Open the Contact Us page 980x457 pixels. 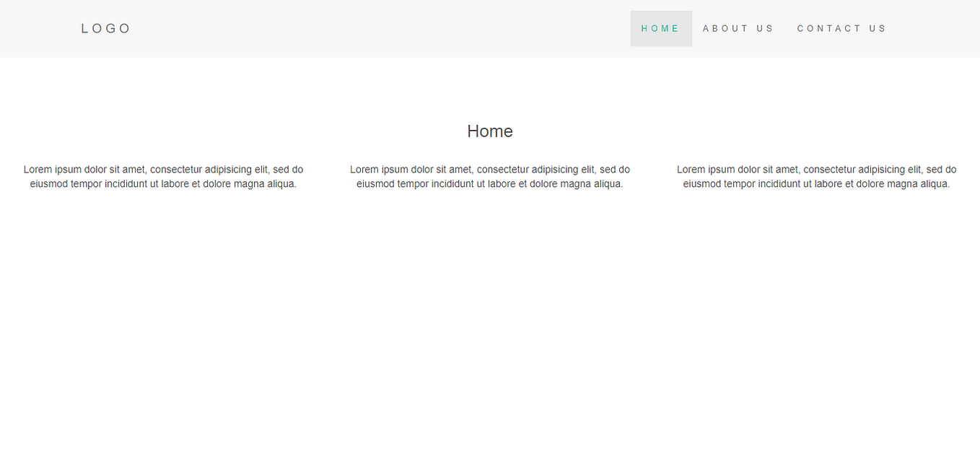click(x=842, y=29)
